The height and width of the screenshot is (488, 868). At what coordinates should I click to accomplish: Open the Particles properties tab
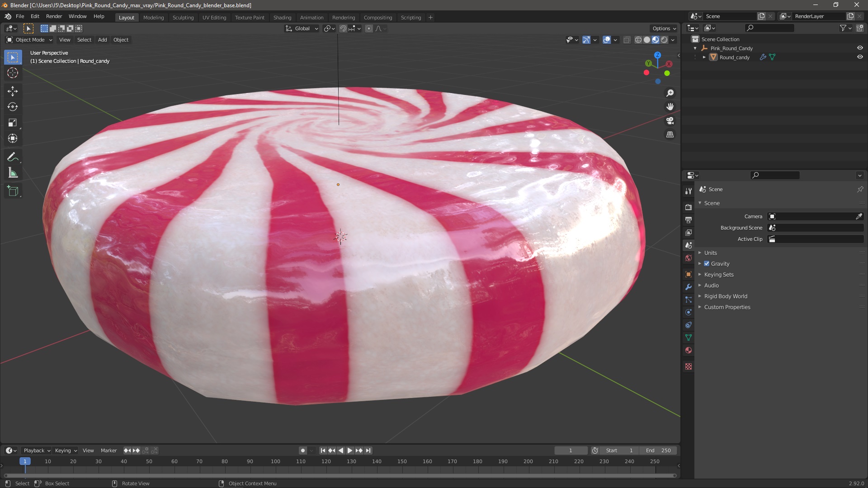689,300
